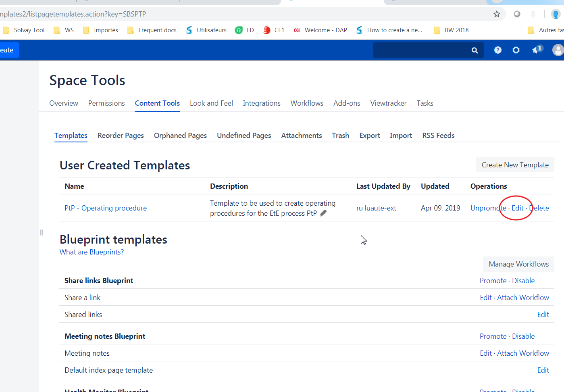Click the pencil icon beside template description
Viewport: 564px width, 392px height.
coord(323,213)
